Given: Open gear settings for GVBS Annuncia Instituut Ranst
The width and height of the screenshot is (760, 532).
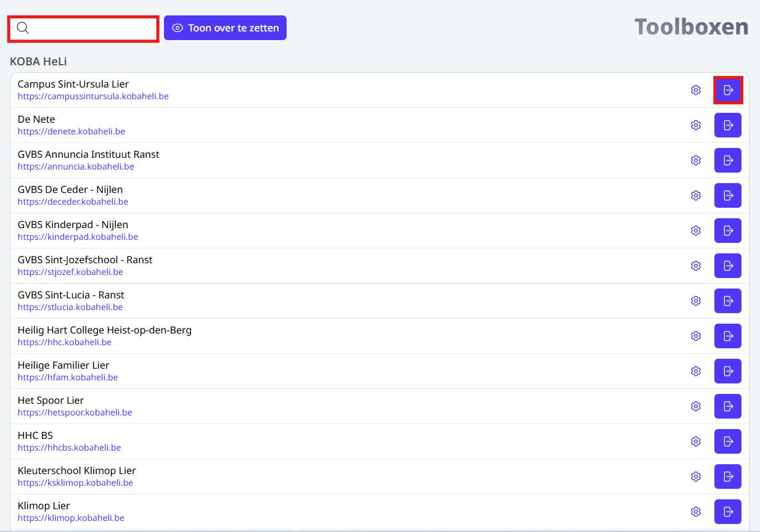Looking at the screenshot, I should pyautogui.click(x=696, y=160).
